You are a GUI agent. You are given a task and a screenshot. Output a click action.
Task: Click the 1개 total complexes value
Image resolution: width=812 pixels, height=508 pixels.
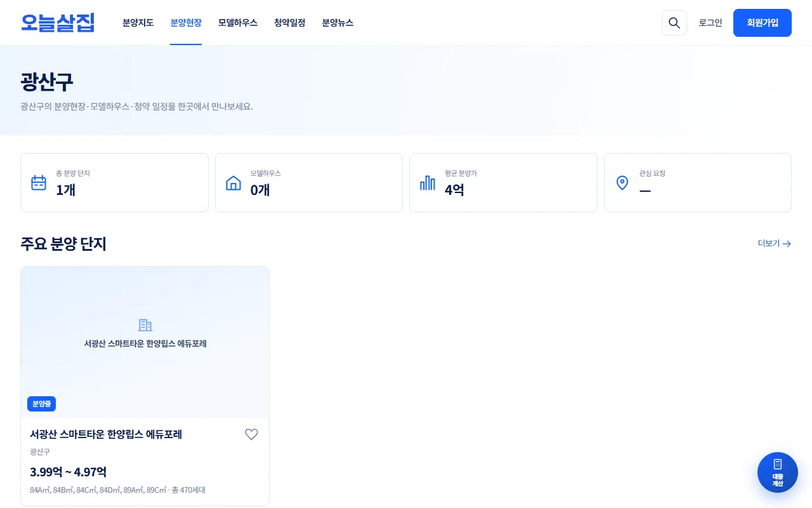click(x=65, y=190)
